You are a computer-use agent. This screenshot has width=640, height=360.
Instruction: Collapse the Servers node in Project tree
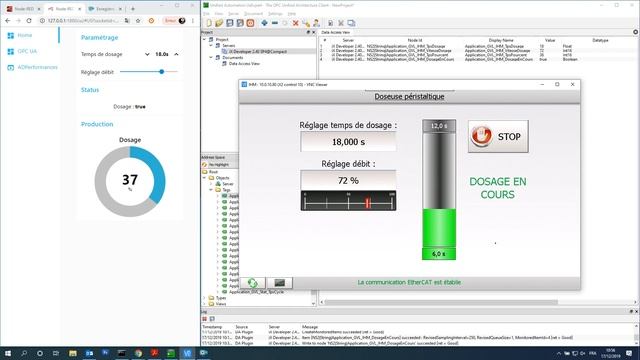click(x=211, y=46)
